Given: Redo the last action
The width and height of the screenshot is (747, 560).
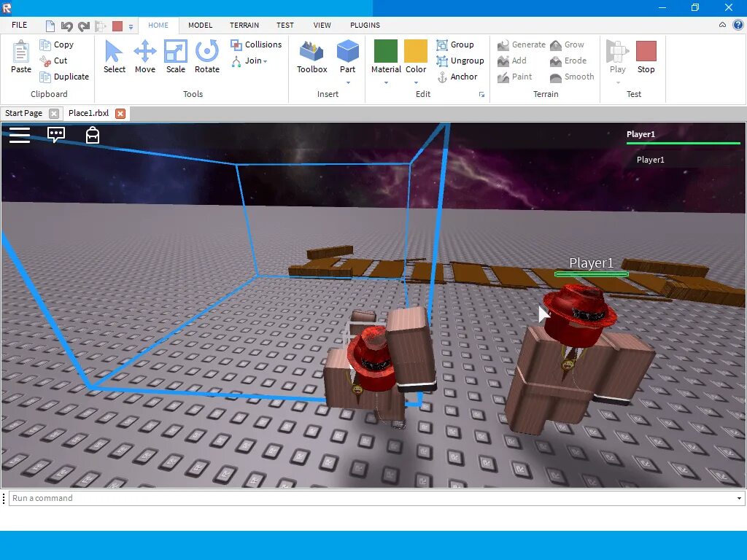Looking at the screenshot, I should click(x=84, y=26).
